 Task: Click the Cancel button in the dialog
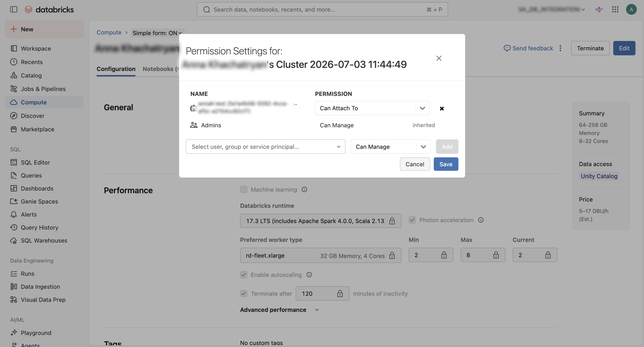coord(415,164)
